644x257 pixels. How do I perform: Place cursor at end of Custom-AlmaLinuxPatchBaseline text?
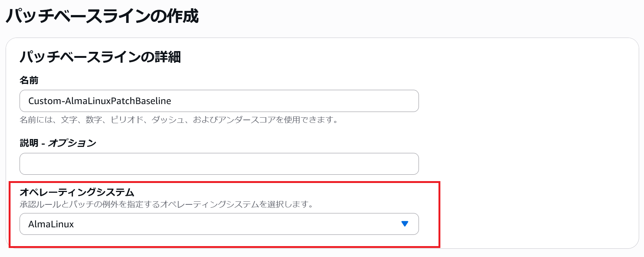(x=172, y=101)
